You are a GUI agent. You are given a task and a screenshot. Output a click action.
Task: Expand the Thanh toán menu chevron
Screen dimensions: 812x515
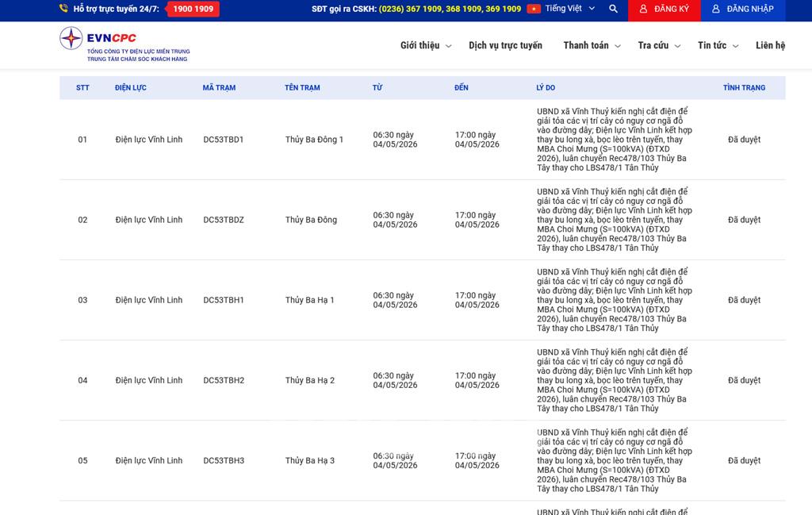[x=618, y=46]
